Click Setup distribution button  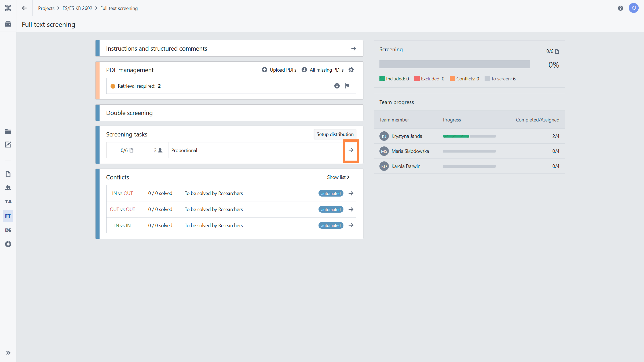(335, 134)
